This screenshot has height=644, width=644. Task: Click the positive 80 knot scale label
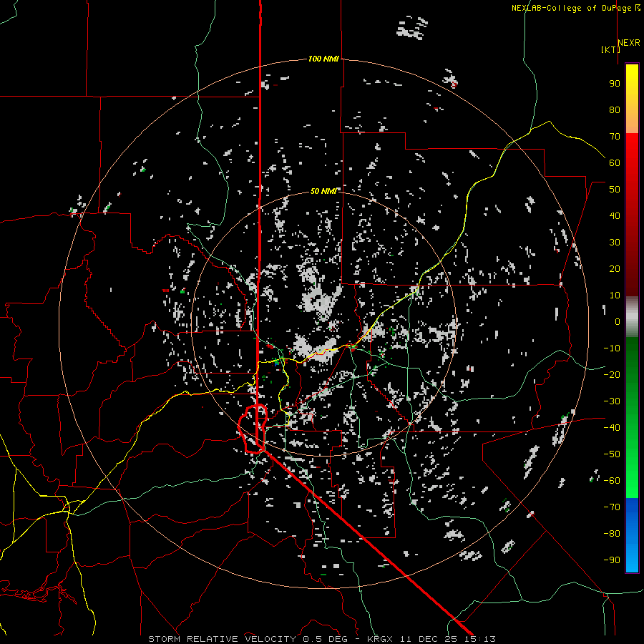[615, 109]
